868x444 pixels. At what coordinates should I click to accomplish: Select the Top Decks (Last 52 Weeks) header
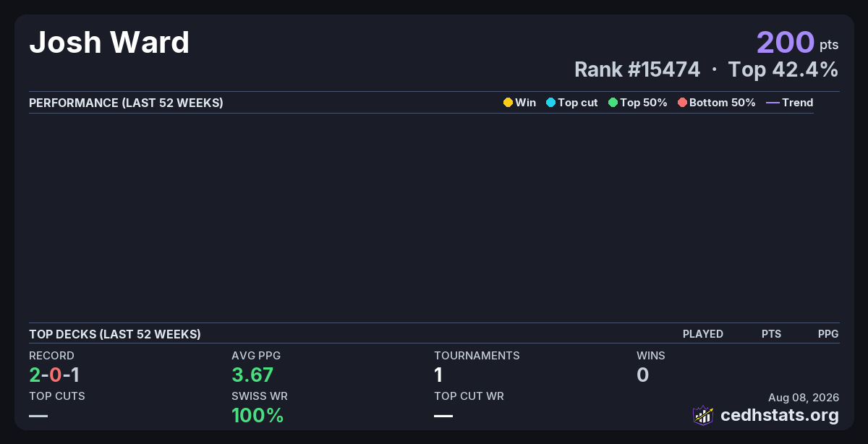tap(115, 334)
